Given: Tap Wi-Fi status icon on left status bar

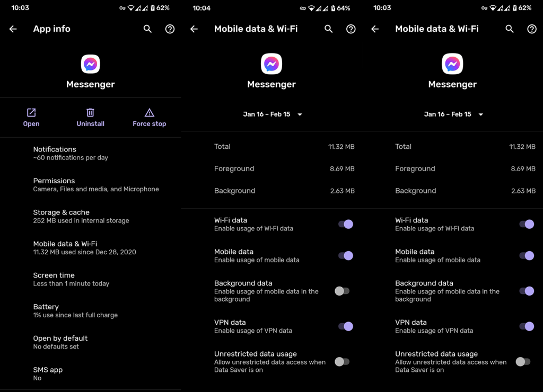Looking at the screenshot, I should tap(130, 8).
